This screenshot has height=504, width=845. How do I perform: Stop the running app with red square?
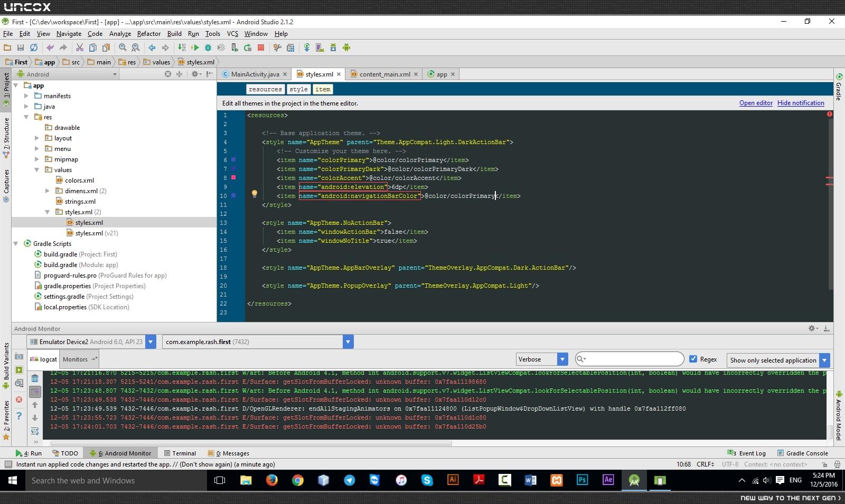pyautogui.click(x=261, y=47)
